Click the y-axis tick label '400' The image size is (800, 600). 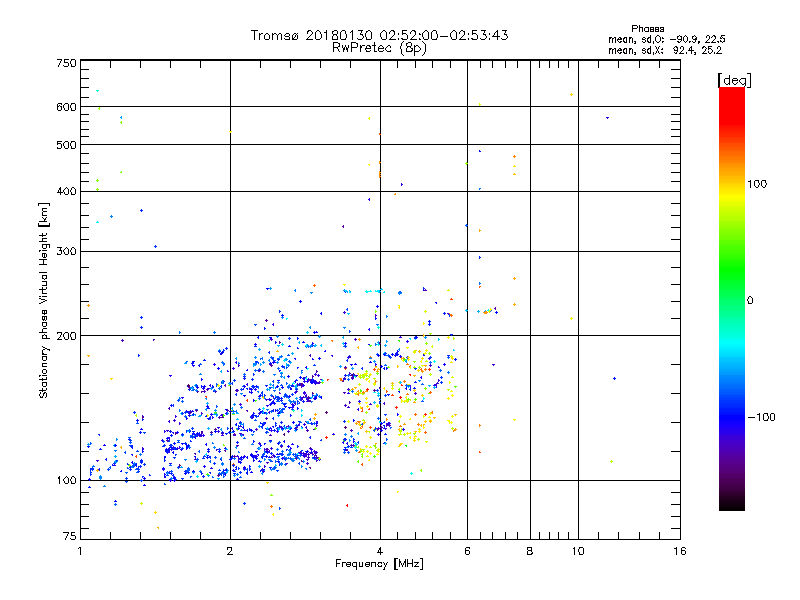coord(66,191)
